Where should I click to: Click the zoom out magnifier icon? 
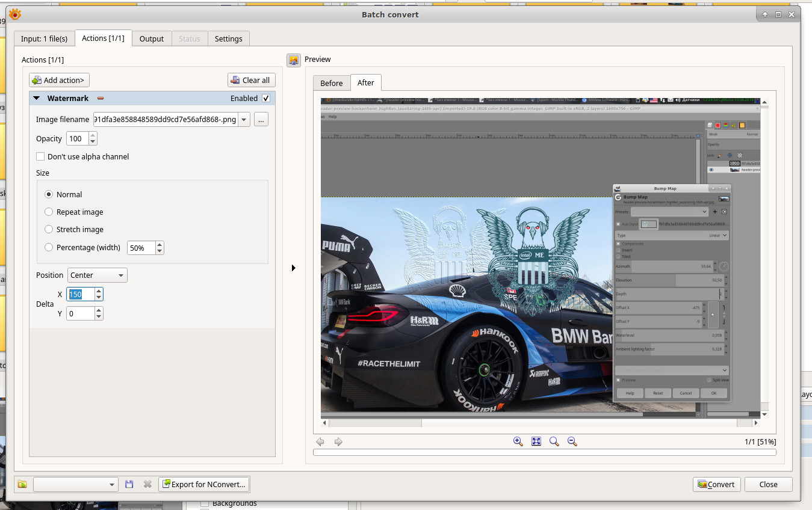coord(572,441)
